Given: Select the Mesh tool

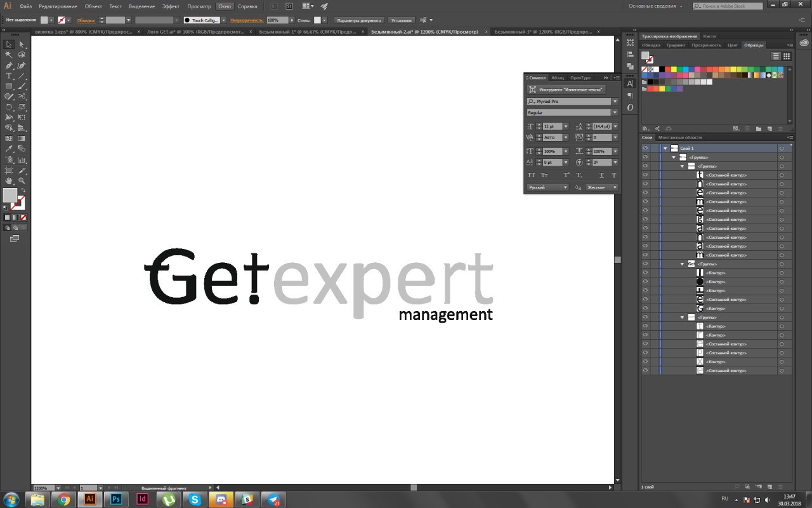Looking at the screenshot, I should pos(9,138).
